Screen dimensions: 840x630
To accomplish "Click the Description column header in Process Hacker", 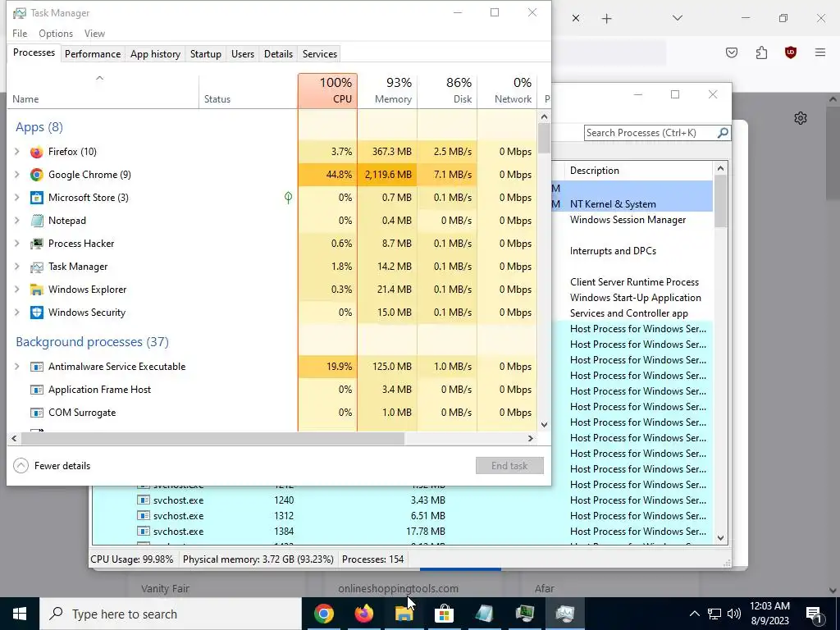I will 638,171.
